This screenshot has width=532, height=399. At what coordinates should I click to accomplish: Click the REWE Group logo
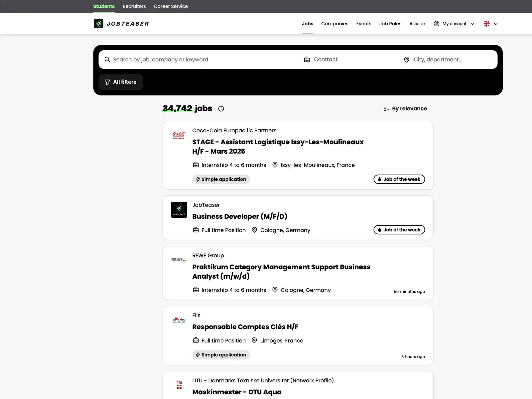coord(179,260)
